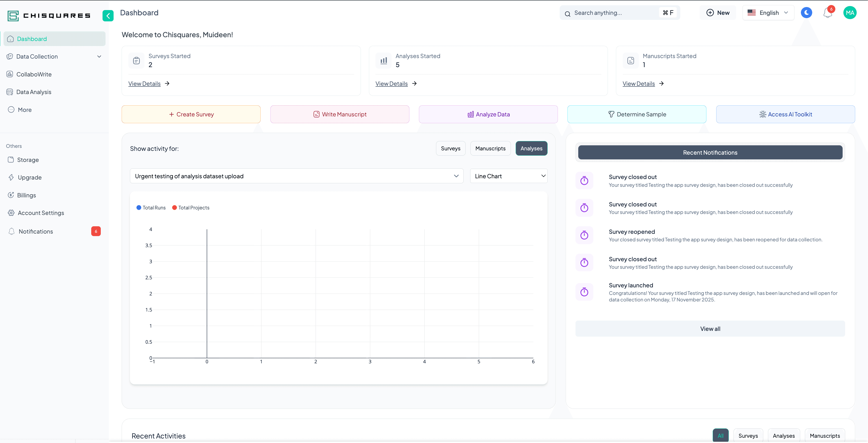
Task: Toggle the Total Runs legend series
Action: tap(151, 208)
